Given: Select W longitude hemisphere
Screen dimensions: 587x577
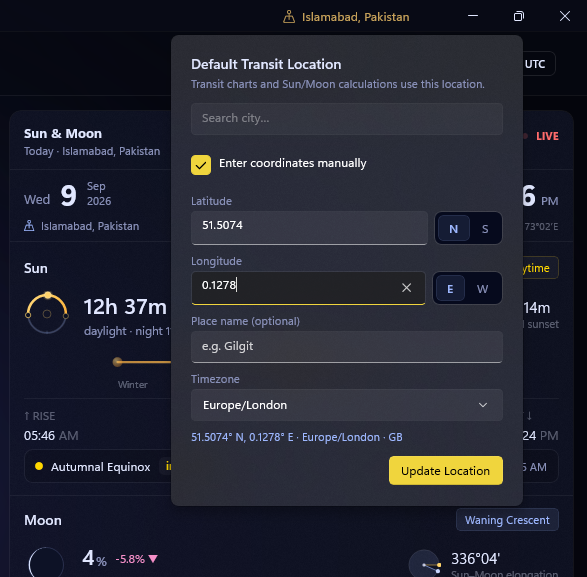Looking at the screenshot, I should pos(482,289).
